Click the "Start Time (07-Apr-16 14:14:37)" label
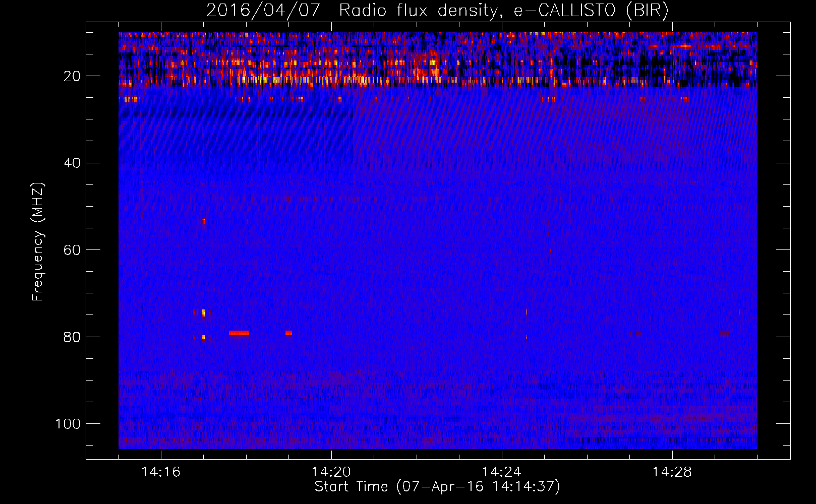The width and height of the screenshot is (816, 504). pos(437,487)
